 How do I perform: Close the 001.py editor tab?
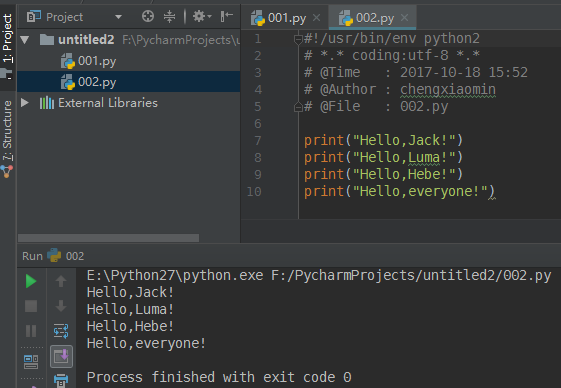(x=316, y=18)
